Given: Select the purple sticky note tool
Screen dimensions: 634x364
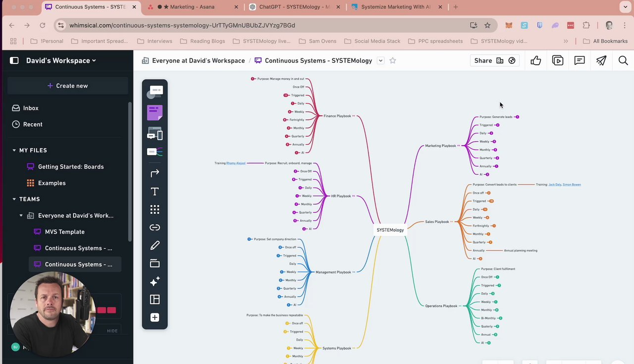Looking at the screenshot, I should (x=155, y=113).
